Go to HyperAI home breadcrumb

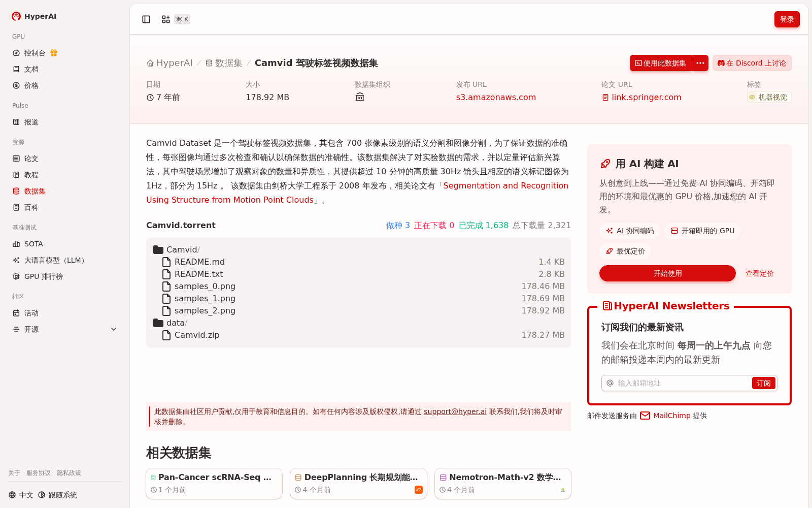click(170, 63)
